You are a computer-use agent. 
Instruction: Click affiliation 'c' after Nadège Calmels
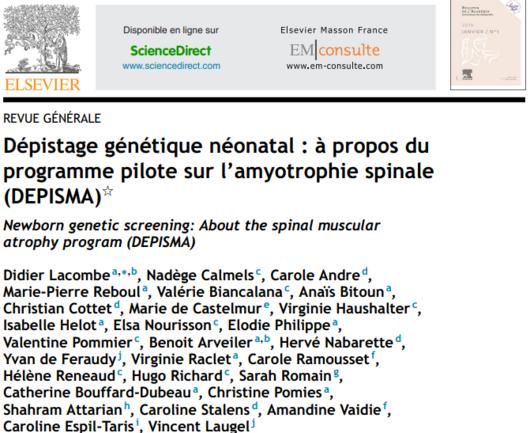tap(259, 271)
